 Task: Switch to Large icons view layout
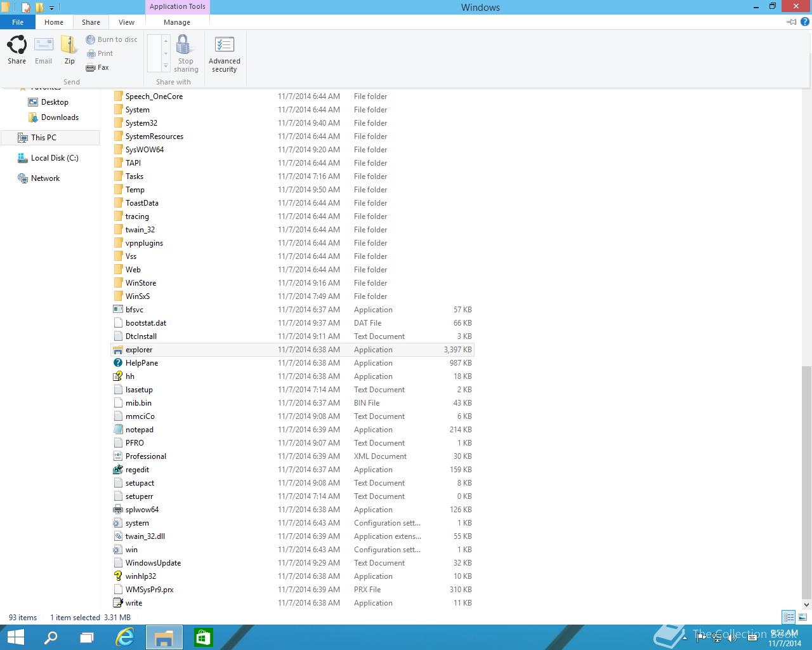(x=802, y=617)
